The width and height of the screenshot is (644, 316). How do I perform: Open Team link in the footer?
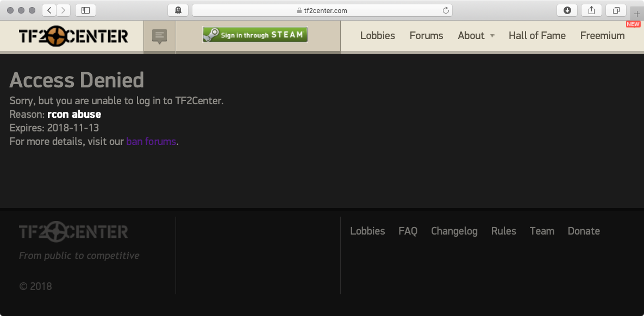point(542,231)
